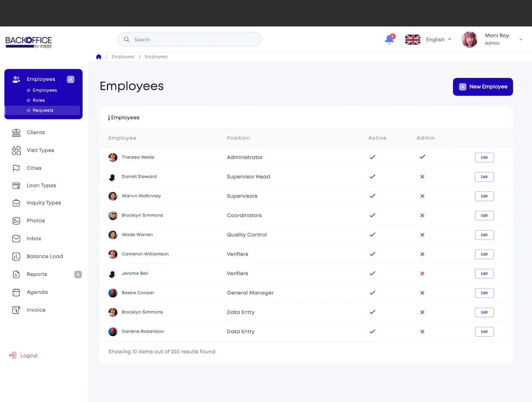Toggle Jerome Bell's Active checkmark
The height and width of the screenshot is (402, 532).
372,273
